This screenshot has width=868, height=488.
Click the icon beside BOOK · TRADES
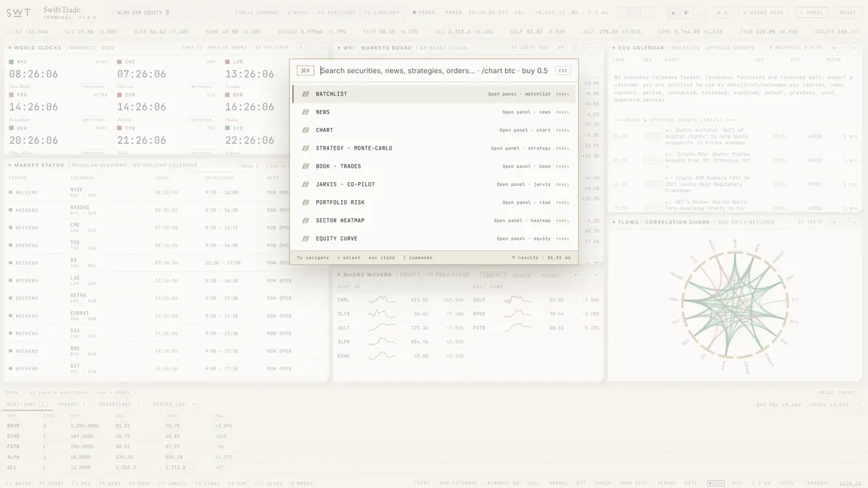coord(305,166)
